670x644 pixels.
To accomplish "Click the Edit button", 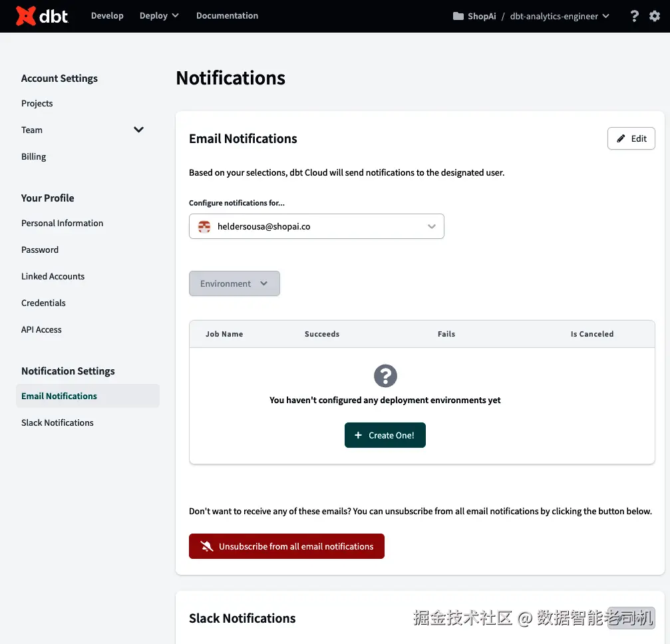I will (x=631, y=138).
